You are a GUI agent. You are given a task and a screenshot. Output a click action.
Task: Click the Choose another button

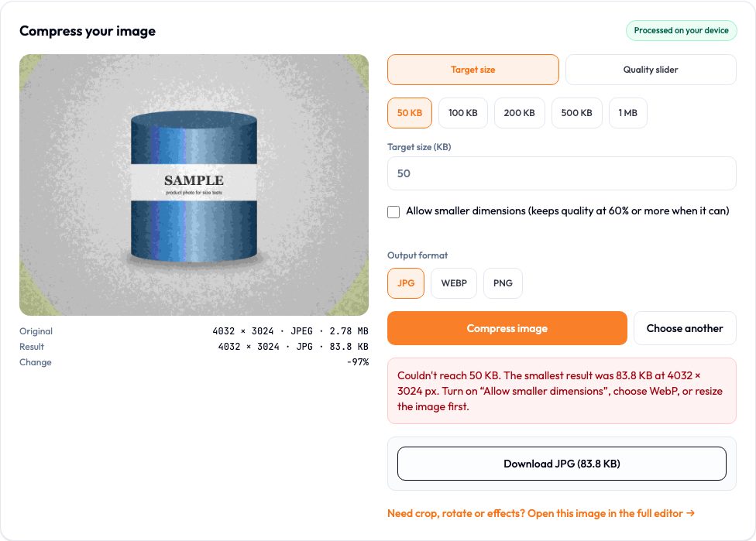click(685, 328)
